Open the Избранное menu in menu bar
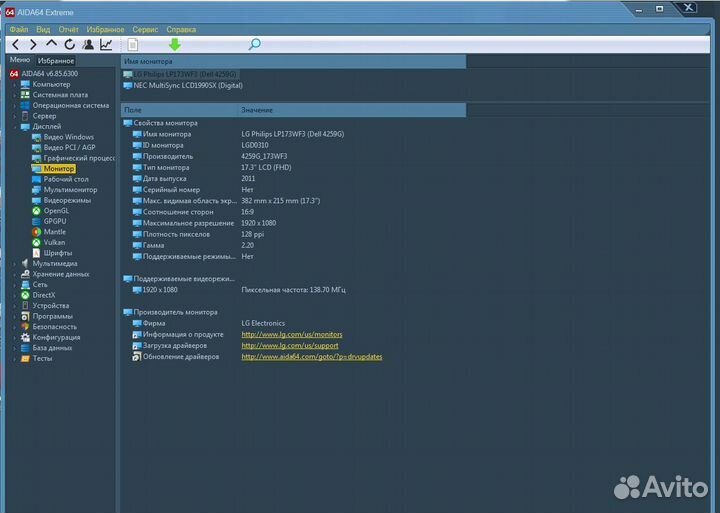Screen dimensions: 720x513 pos(105,29)
